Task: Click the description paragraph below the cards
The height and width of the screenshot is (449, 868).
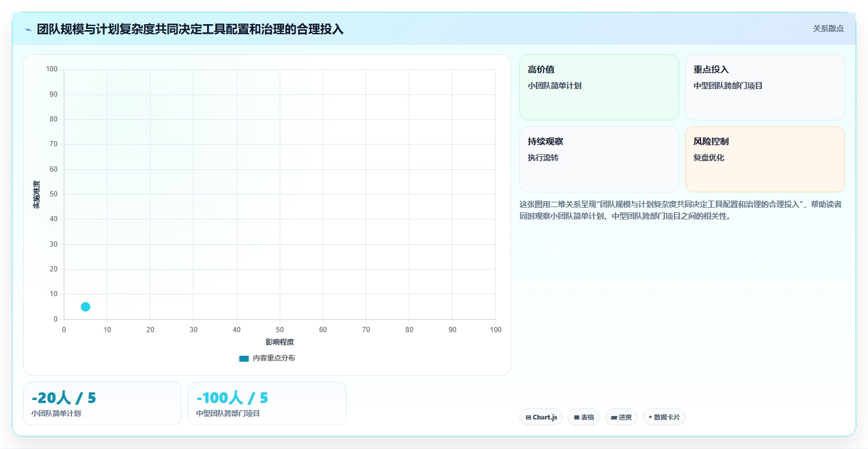Action: (x=681, y=210)
